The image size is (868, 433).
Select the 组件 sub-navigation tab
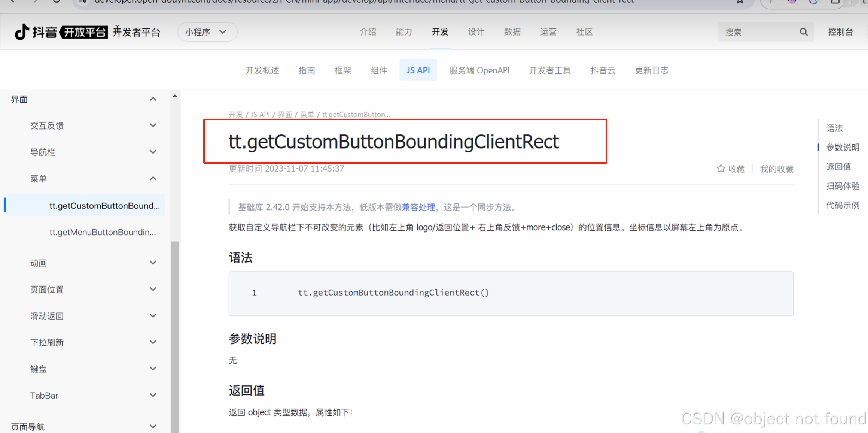click(378, 70)
